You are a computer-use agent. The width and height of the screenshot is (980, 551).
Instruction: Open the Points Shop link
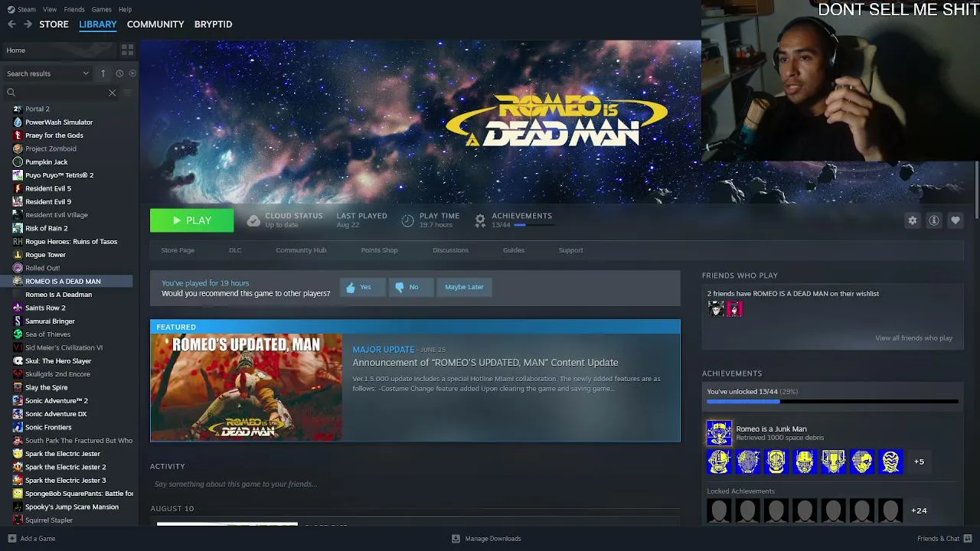tap(379, 250)
